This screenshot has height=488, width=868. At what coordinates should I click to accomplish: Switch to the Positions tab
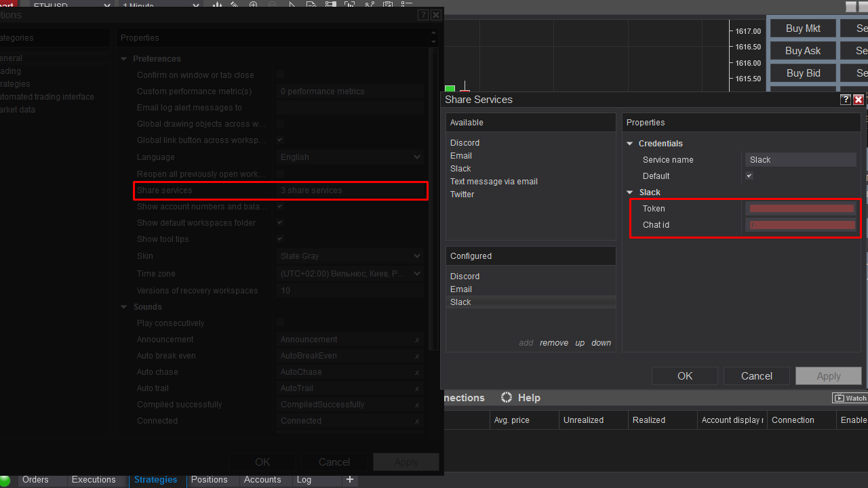[x=209, y=479]
